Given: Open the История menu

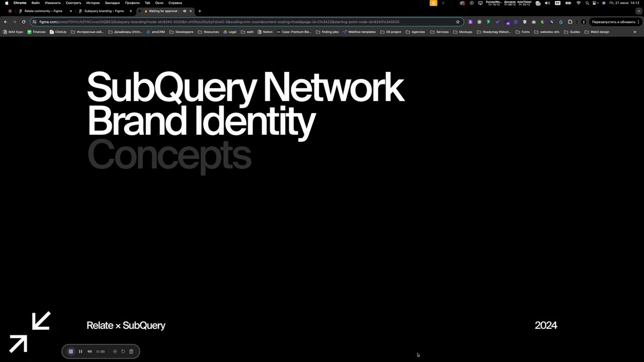Looking at the screenshot, I should (x=93, y=3).
